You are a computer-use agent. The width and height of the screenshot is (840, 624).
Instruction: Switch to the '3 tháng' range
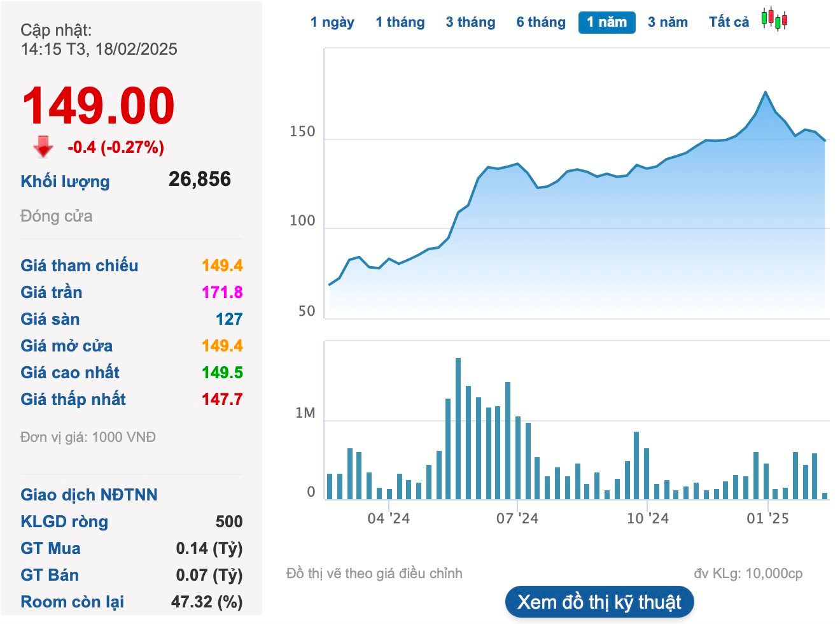(470, 22)
